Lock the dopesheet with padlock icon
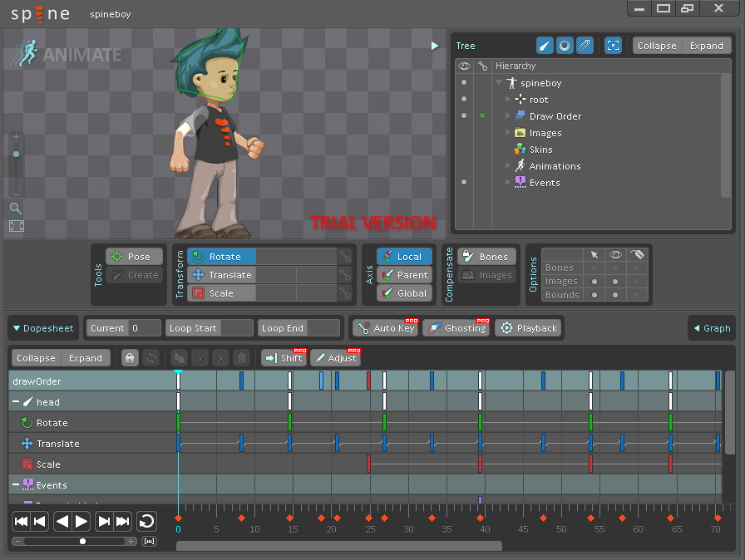The height and width of the screenshot is (560, 745). (x=130, y=358)
